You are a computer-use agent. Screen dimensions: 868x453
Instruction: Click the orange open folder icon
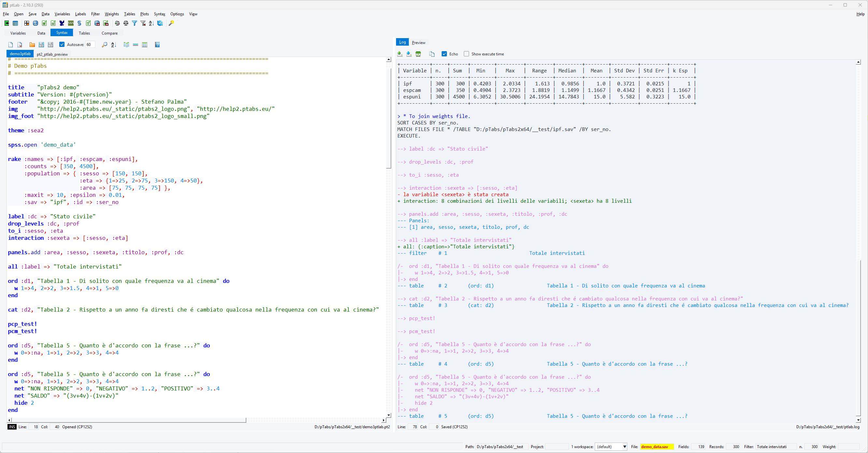32,45
